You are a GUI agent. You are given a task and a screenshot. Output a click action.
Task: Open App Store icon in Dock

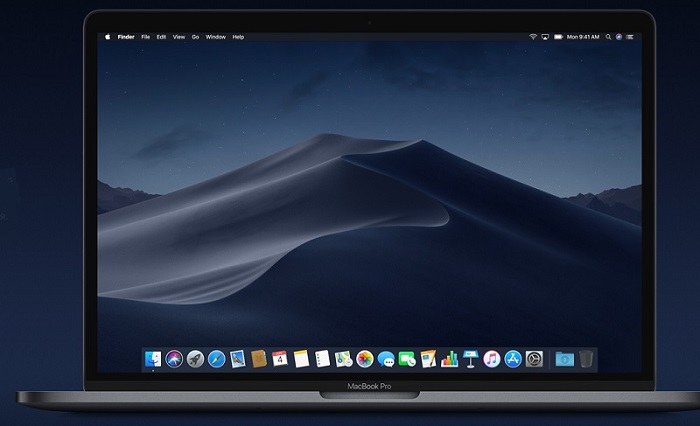[x=513, y=359]
